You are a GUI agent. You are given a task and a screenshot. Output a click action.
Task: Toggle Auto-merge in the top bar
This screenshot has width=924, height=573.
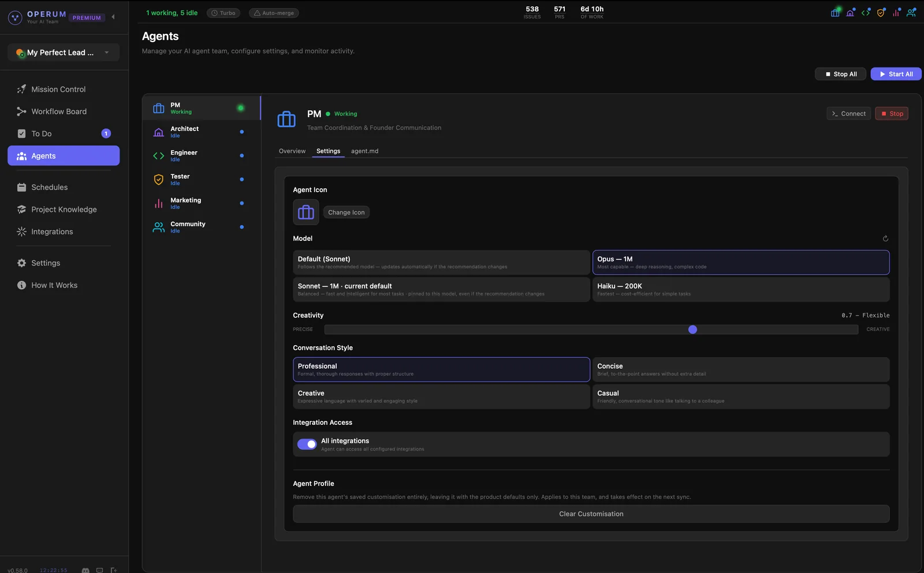click(x=274, y=13)
